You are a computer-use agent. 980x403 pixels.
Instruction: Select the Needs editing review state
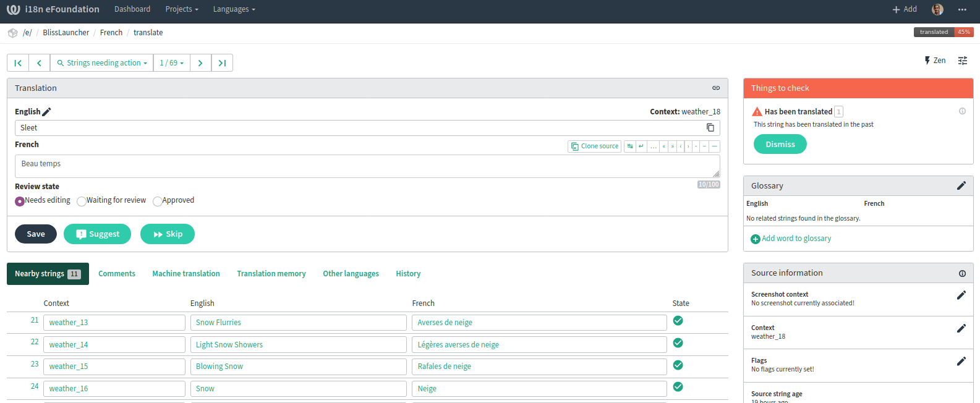pos(20,201)
